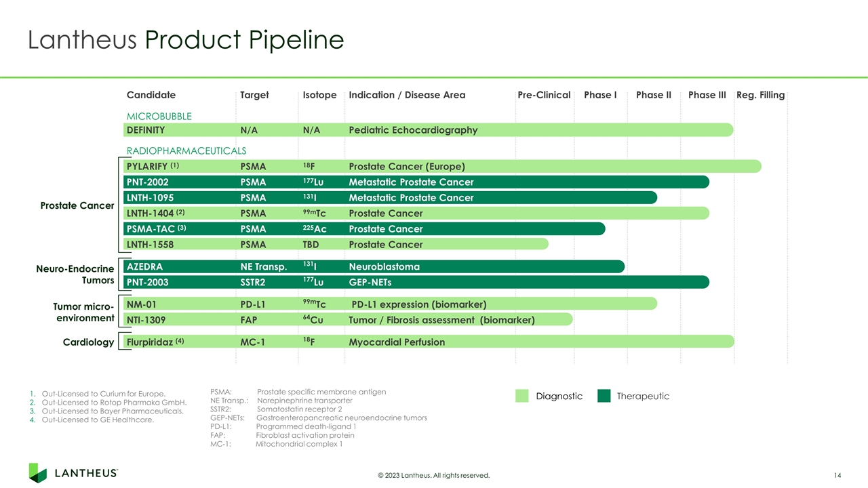
Task: Click the "Phase II" stage header
Action: [654, 95]
